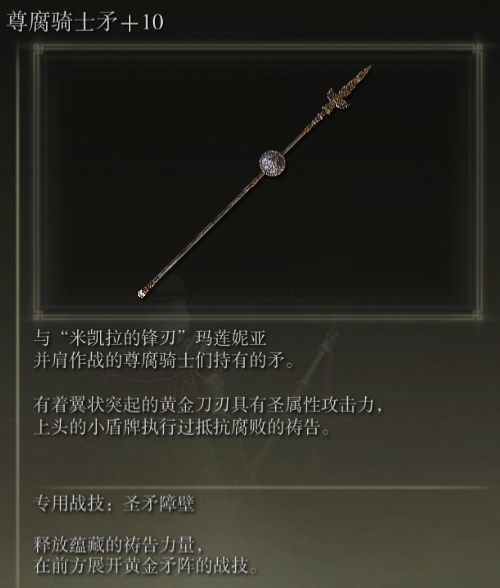Click the top-left frame corner ornament
The width and height of the screenshot is (500, 588).
38,49
